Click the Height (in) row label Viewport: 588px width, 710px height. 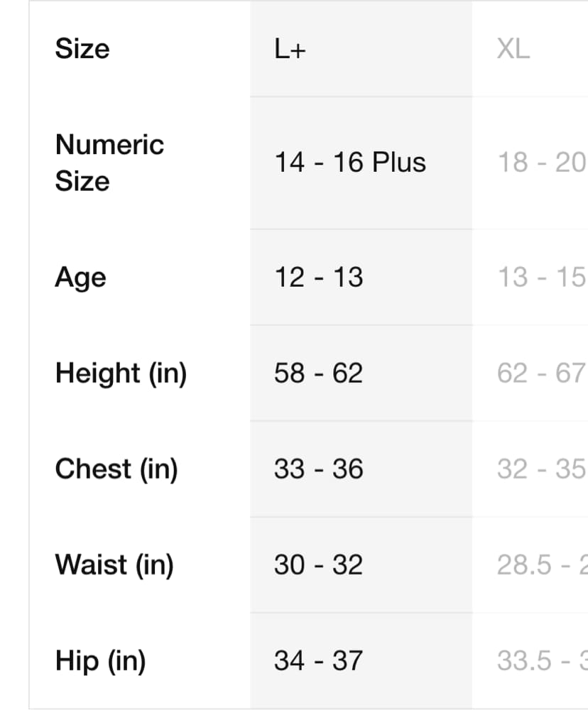[121, 373]
